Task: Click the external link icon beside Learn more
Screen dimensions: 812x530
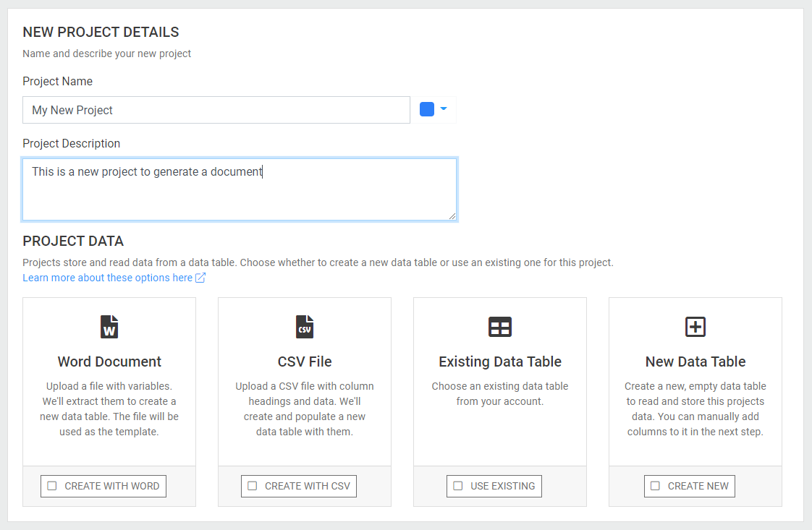Action: coord(200,278)
